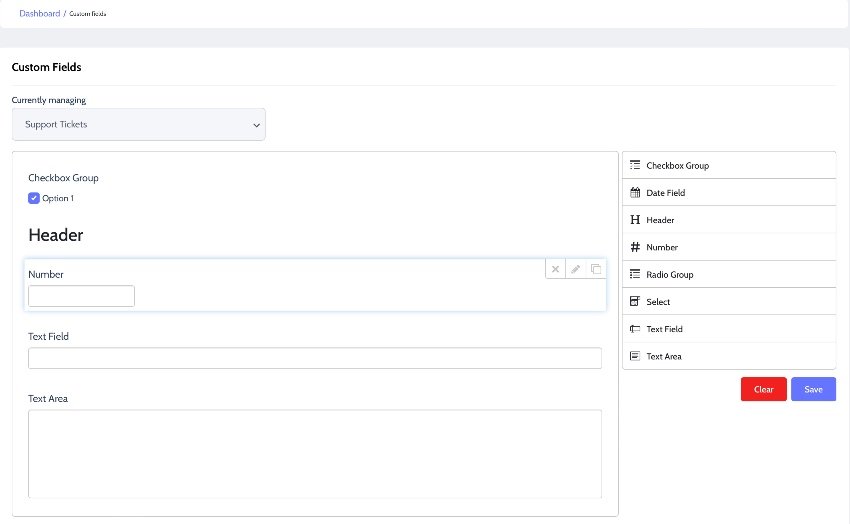Add a Radio Group from sidebar

pyautogui.click(x=729, y=274)
